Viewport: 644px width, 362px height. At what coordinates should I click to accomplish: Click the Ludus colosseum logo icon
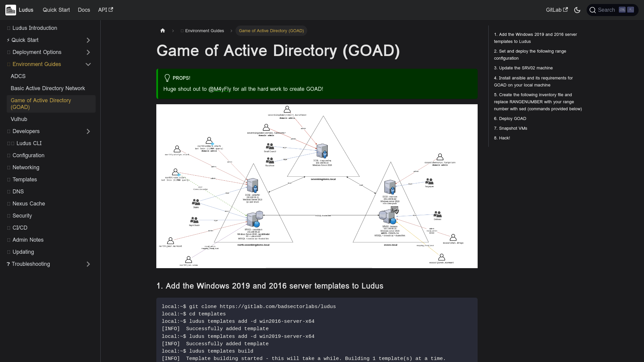(x=11, y=10)
